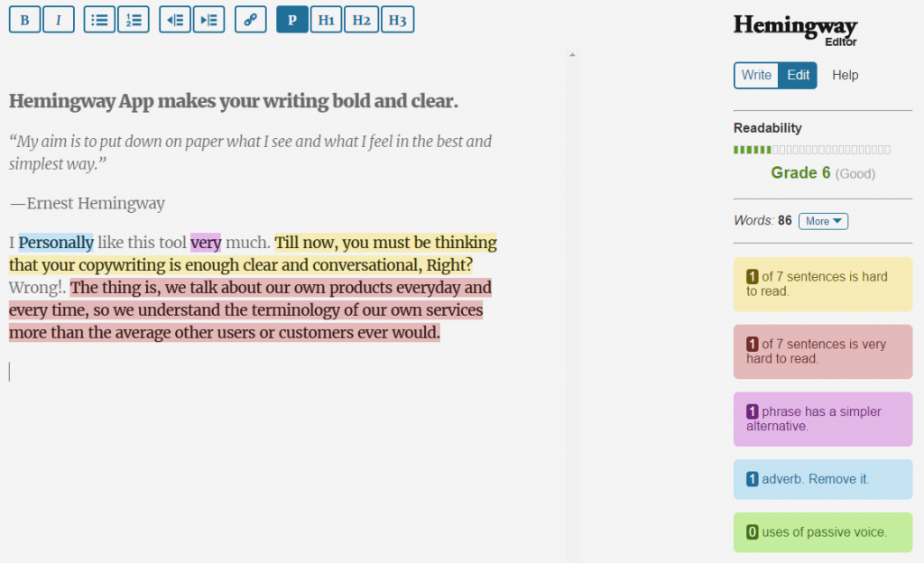Toggle Italic formatting button

pos(59,20)
